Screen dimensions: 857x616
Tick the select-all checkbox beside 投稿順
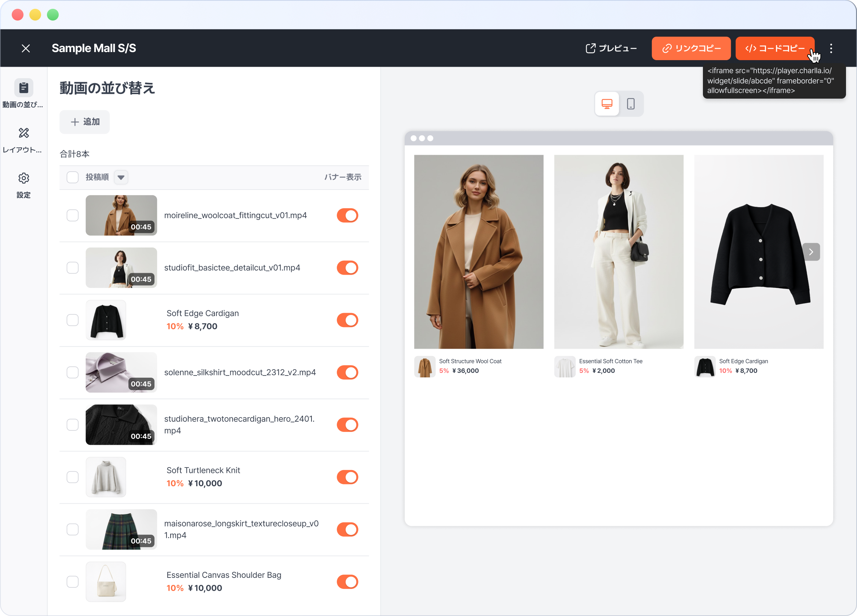[73, 177]
